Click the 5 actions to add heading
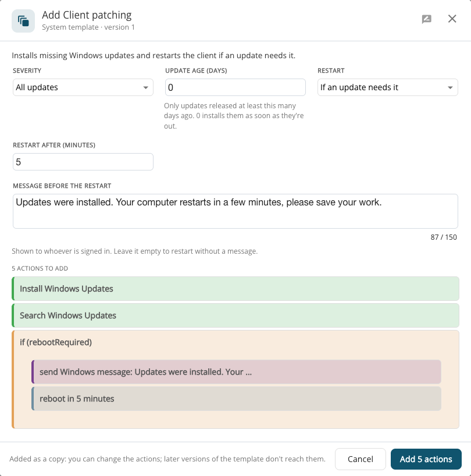Viewport: 471px width, 476px height. (x=40, y=268)
